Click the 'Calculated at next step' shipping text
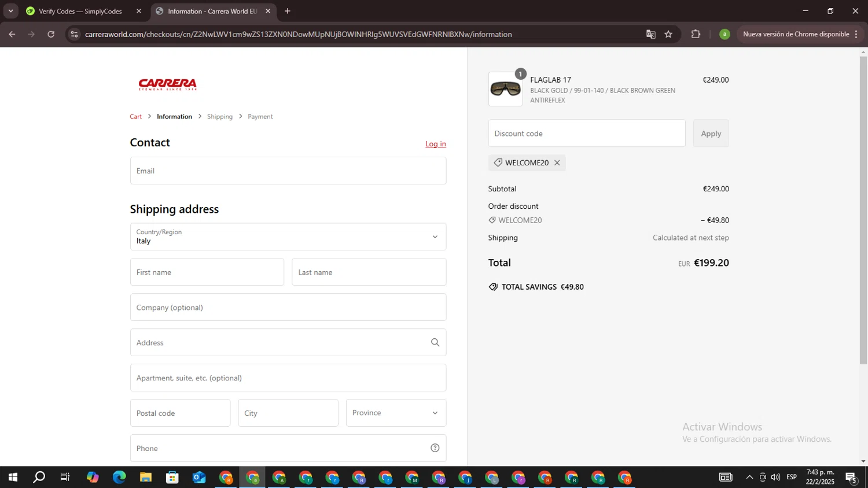 (691, 238)
